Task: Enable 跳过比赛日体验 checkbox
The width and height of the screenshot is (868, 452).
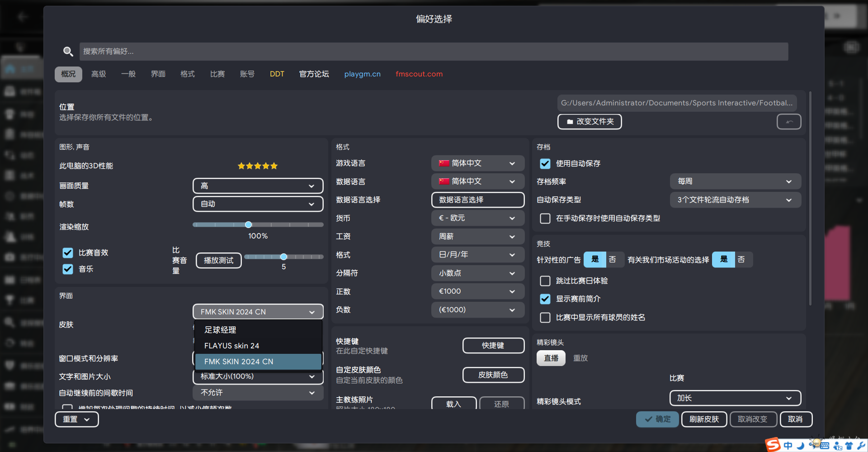Action: (x=545, y=281)
